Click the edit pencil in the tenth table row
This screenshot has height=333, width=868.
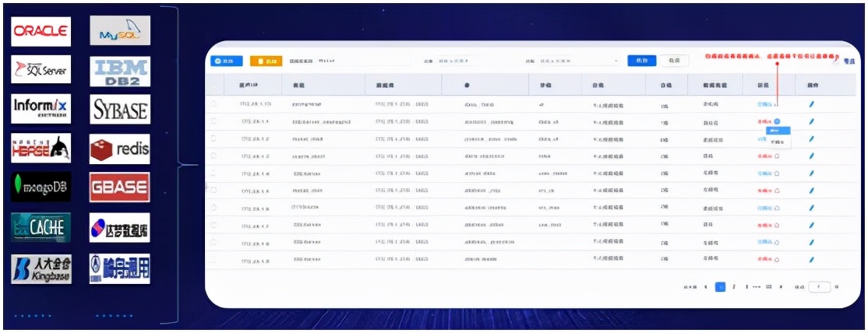point(812,259)
